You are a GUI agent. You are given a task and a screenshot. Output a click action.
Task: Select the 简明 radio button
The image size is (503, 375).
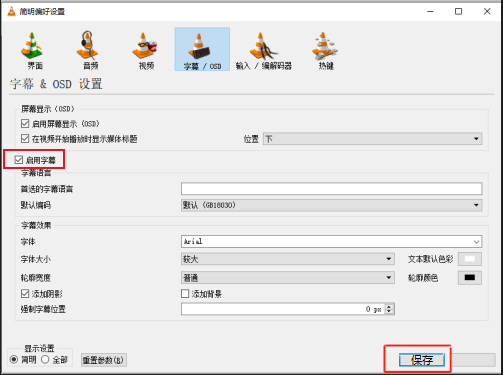point(14,360)
